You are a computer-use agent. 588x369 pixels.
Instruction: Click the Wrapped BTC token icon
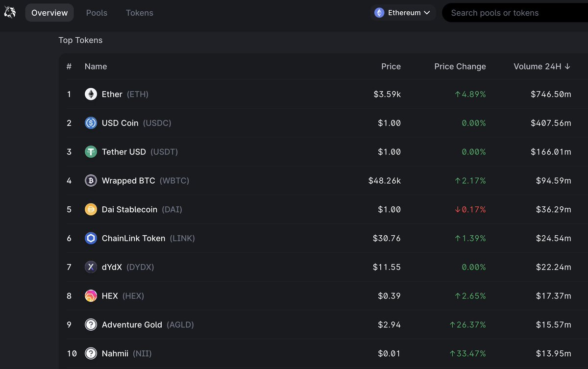point(91,181)
